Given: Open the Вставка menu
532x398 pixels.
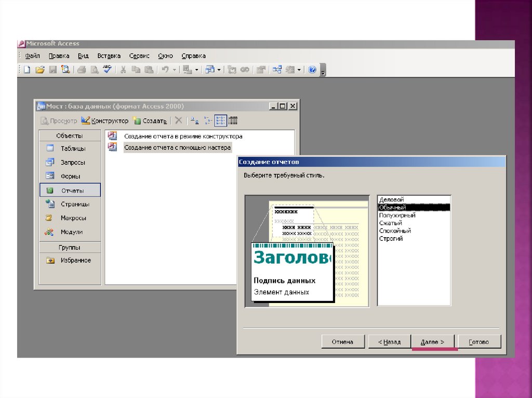Looking at the screenshot, I should (x=109, y=56).
